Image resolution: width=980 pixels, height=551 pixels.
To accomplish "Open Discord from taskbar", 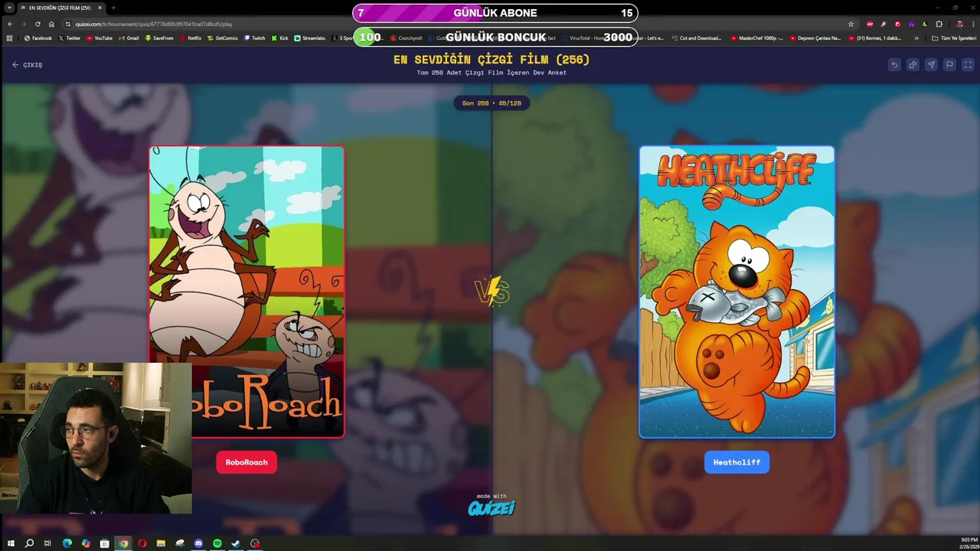I will tap(198, 543).
